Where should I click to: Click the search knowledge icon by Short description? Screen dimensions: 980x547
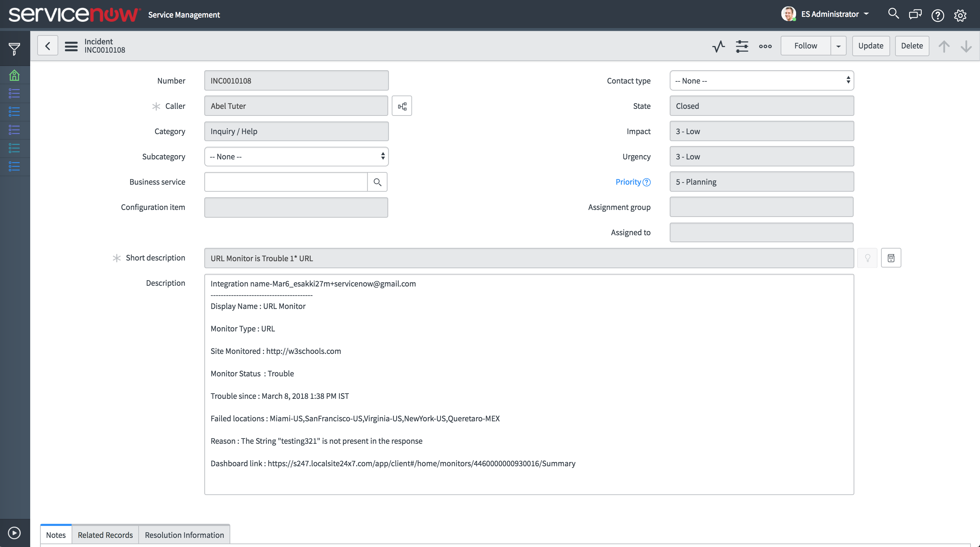890,258
